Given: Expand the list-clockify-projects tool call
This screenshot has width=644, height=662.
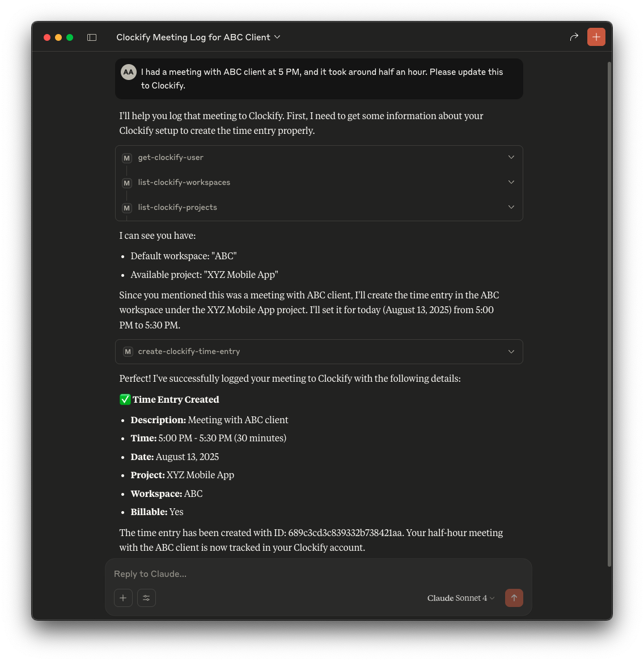Looking at the screenshot, I should 511,207.
